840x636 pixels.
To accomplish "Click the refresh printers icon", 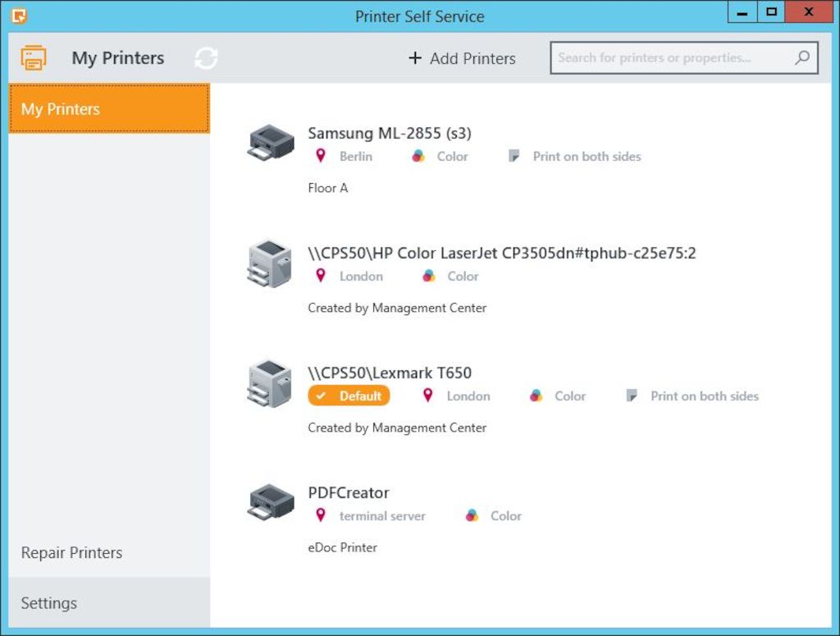I will click(x=206, y=58).
